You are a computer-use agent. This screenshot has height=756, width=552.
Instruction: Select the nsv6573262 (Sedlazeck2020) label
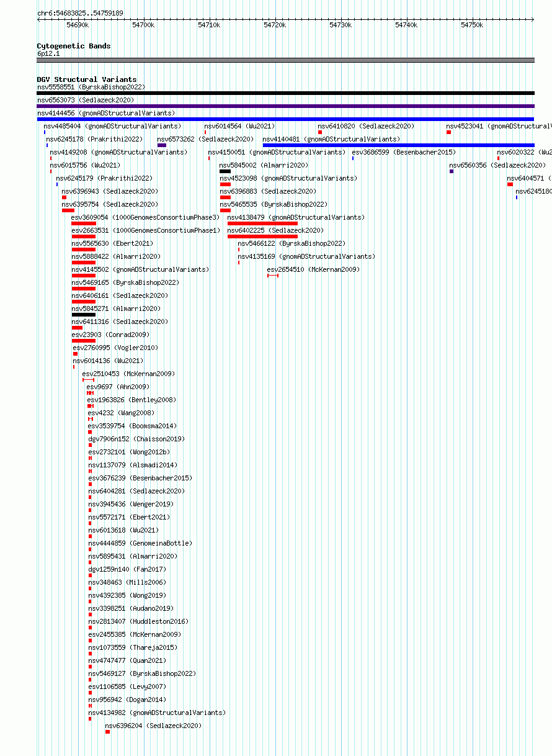click(206, 139)
